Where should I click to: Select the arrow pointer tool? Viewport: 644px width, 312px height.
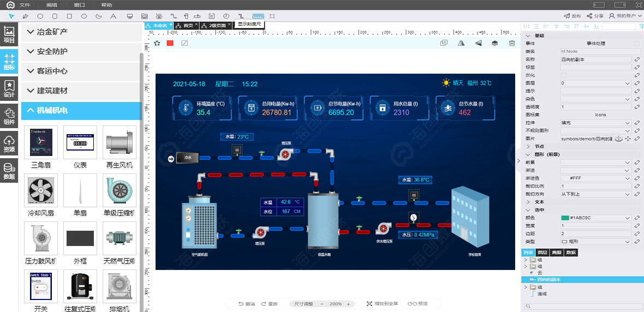coord(11,16)
